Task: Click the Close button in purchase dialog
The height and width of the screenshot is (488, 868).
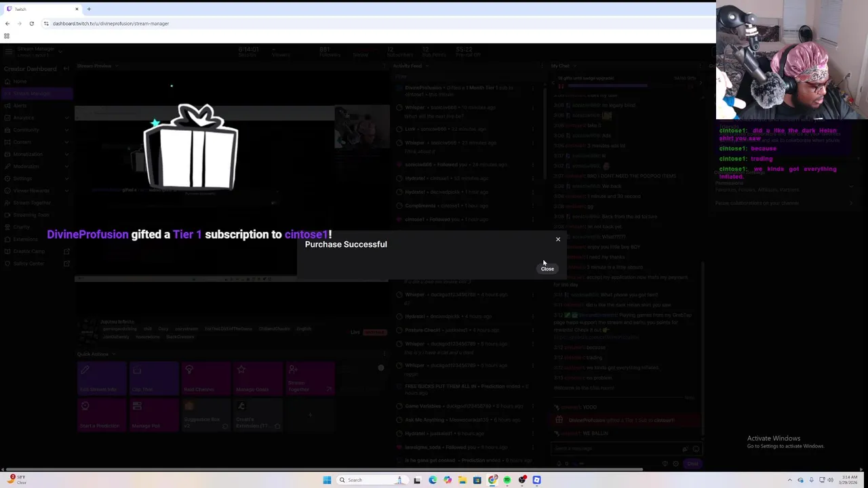Action: [x=547, y=269]
